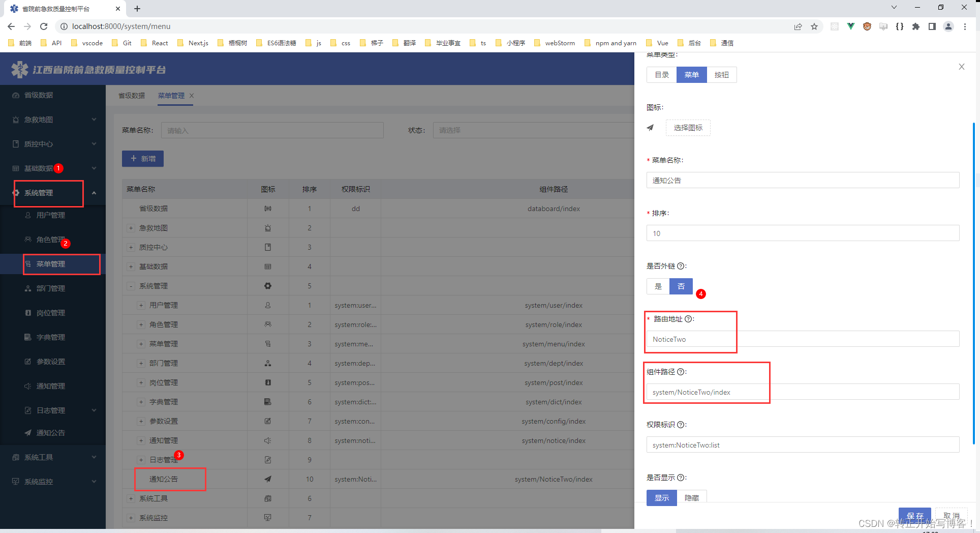
Task: Select 目录 as the menu type
Action: [662, 75]
